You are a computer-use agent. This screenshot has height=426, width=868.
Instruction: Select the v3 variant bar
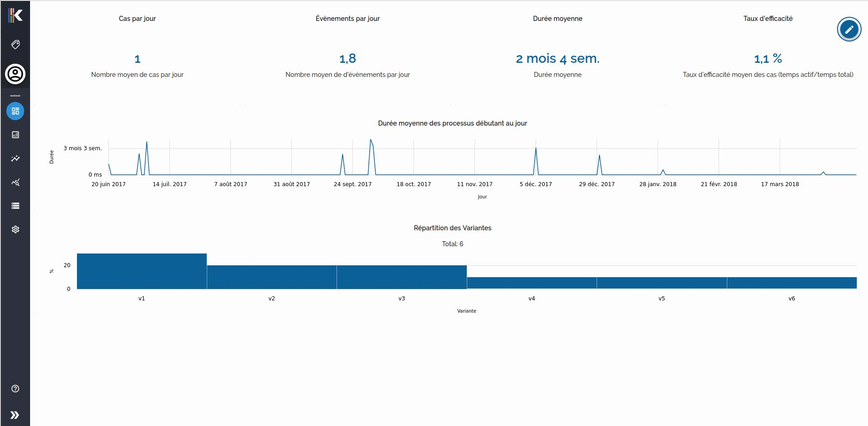coord(402,277)
